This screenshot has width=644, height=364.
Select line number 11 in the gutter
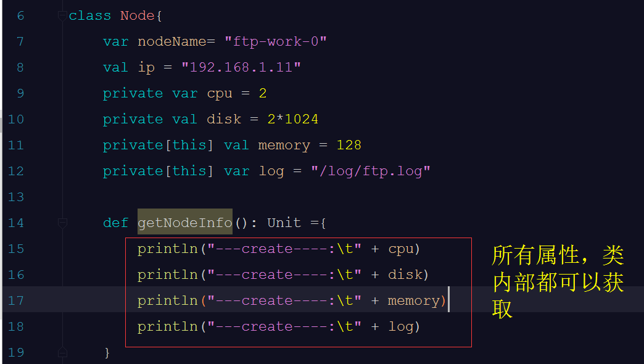tap(16, 146)
